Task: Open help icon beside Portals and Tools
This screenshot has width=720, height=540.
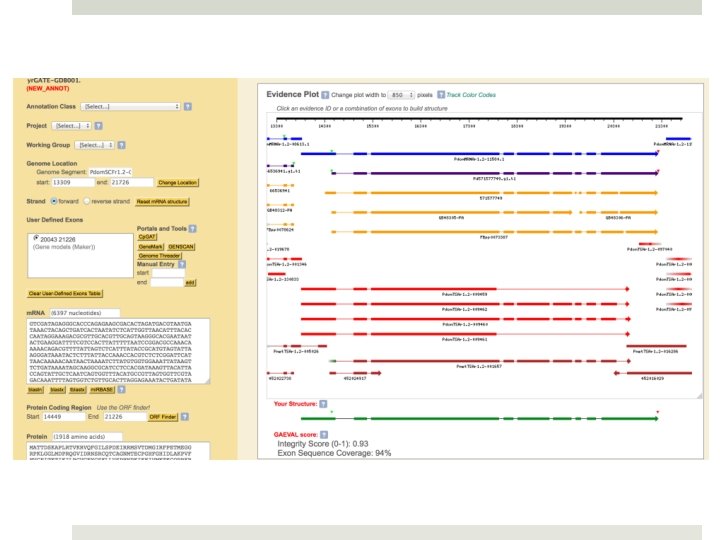Action: click(193, 229)
